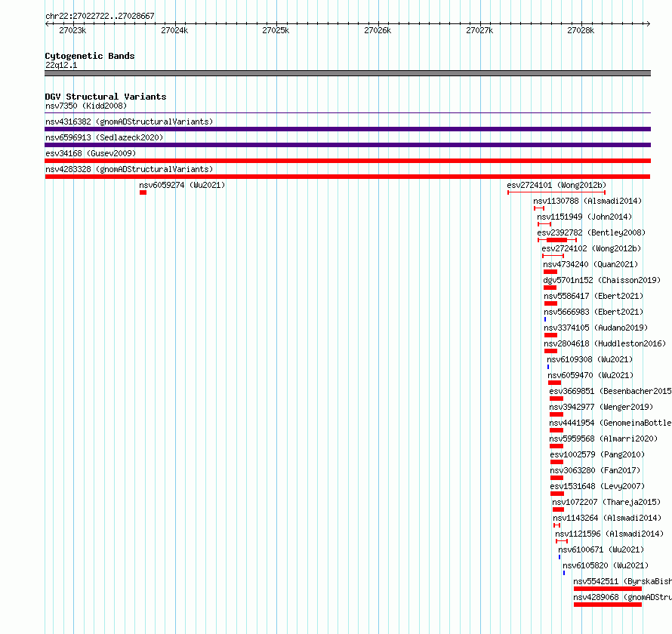
Task: Click the esv2724102 (Wong2012b) label
Action: pyautogui.click(x=591, y=248)
